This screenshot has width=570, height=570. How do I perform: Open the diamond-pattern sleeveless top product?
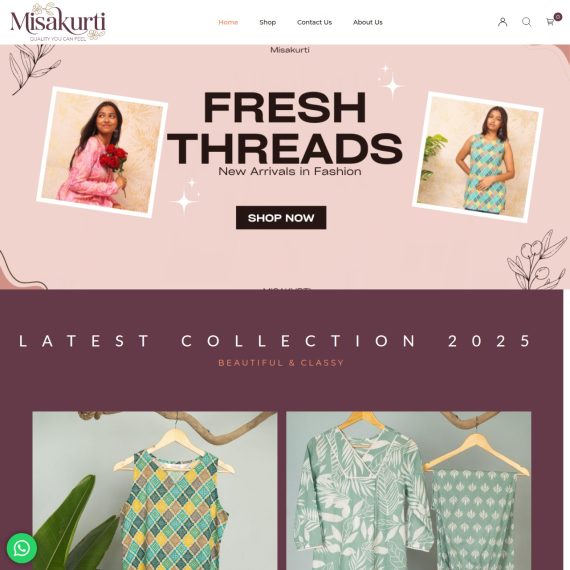click(155, 490)
